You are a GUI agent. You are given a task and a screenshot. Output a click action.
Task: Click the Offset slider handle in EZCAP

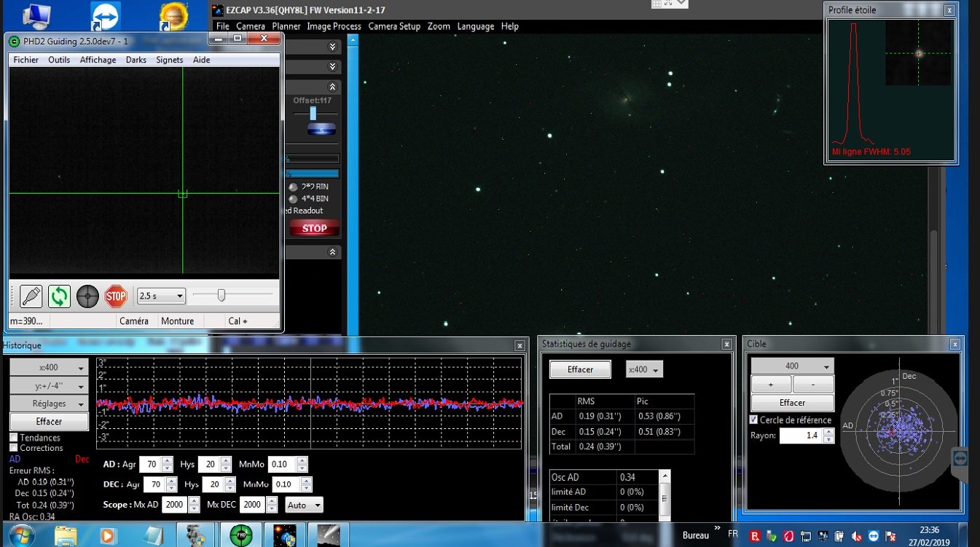[x=313, y=114]
